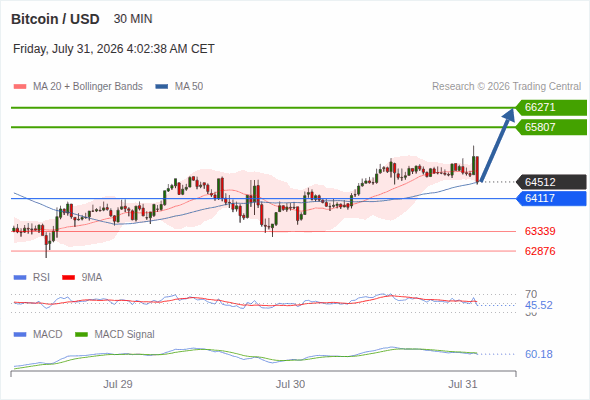The image size is (590, 400).
Task: Click the blue RSI legend swatch
Action: point(20,278)
